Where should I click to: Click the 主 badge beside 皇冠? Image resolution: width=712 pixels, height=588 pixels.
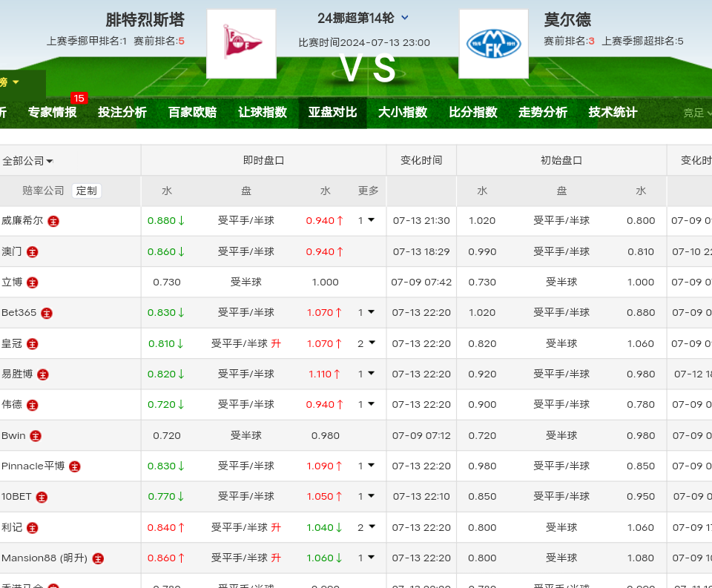pyautogui.click(x=33, y=344)
